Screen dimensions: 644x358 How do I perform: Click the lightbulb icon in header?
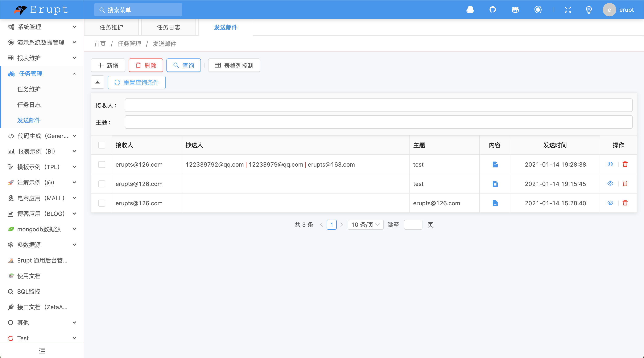point(589,10)
